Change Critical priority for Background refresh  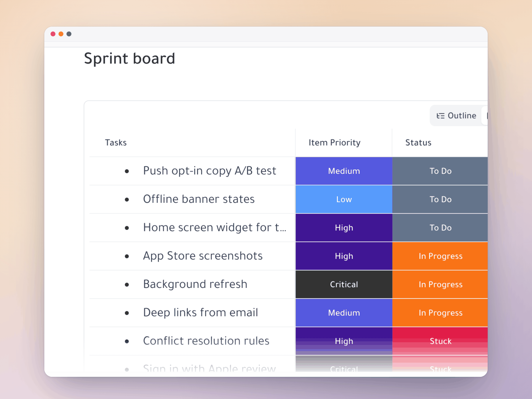tap(344, 285)
